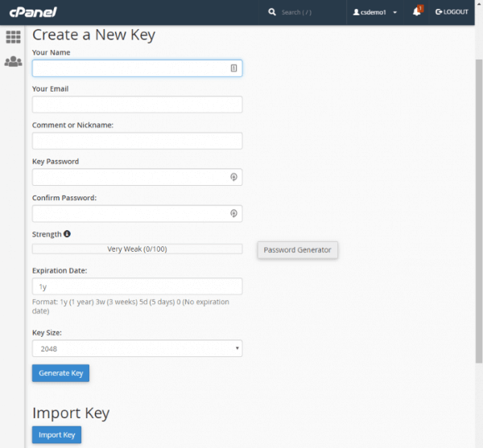Open the notifications bell

pyautogui.click(x=417, y=12)
